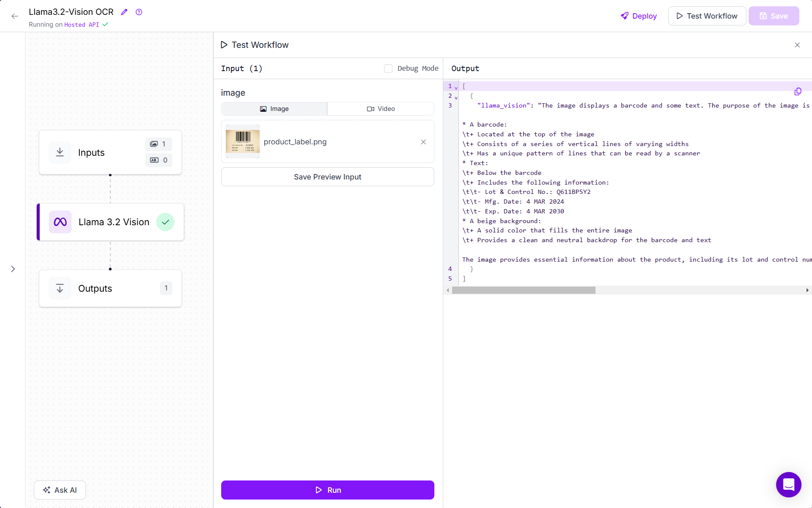Remove the product_label.png input
The height and width of the screenshot is (508, 812).
pyautogui.click(x=423, y=142)
